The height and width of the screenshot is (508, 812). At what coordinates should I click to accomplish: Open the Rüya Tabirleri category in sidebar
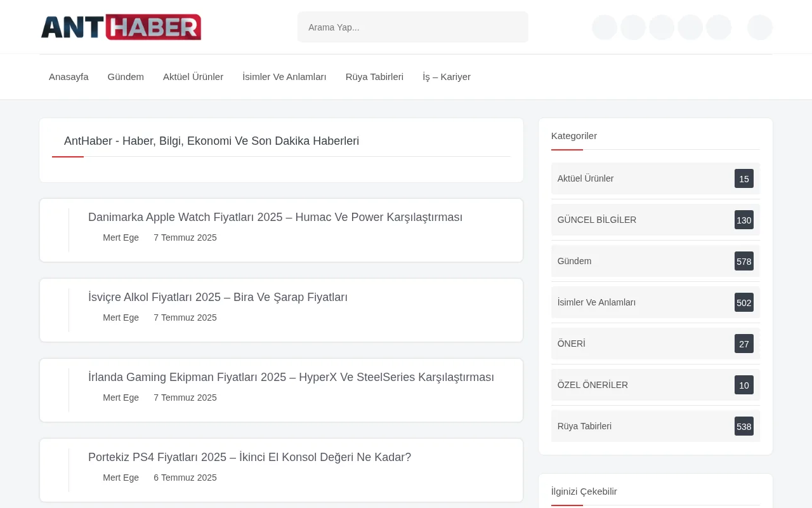point(584,426)
